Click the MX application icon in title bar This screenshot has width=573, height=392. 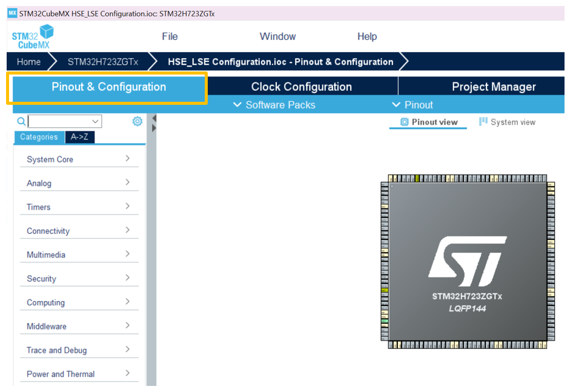pyautogui.click(x=13, y=13)
